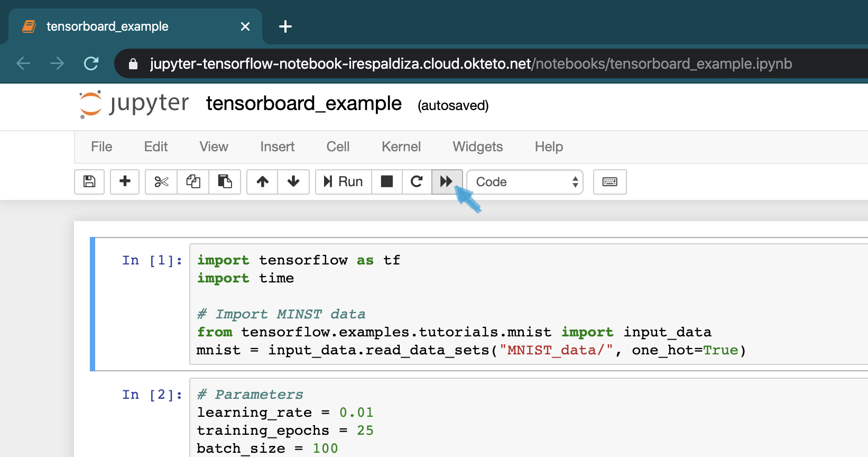This screenshot has height=457, width=868.
Task: Open the Edit menu
Action: pos(156,147)
